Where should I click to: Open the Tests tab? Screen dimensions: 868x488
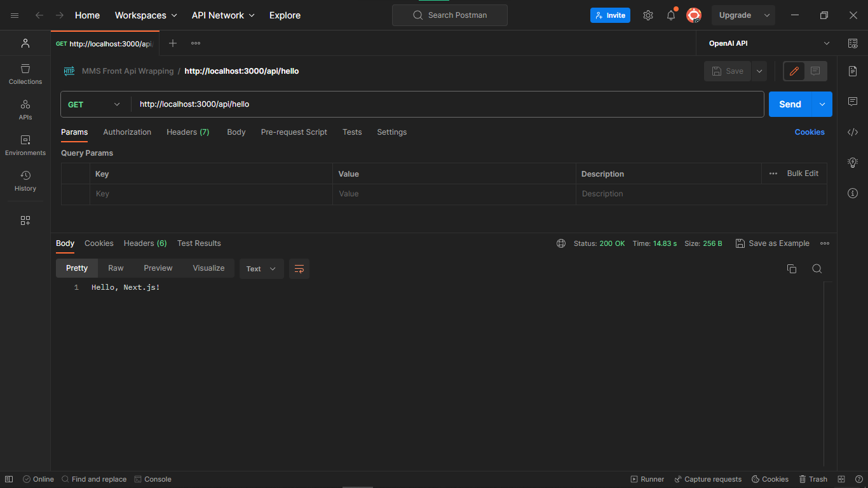coord(352,132)
